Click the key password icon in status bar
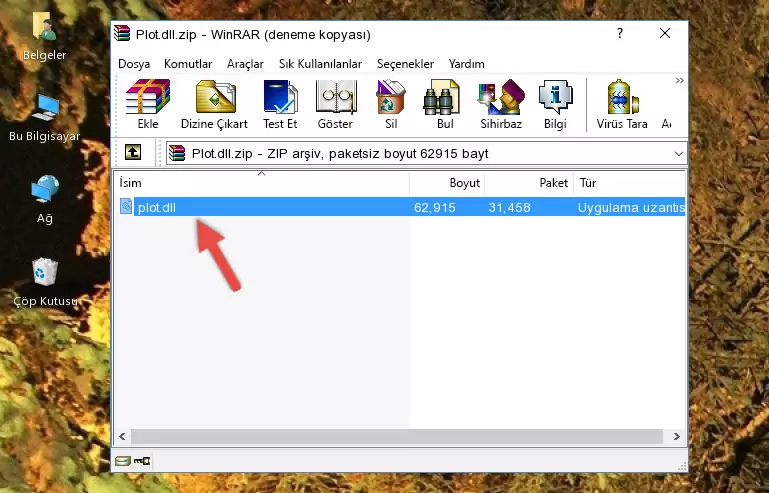This screenshot has height=493, width=769. (142, 461)
